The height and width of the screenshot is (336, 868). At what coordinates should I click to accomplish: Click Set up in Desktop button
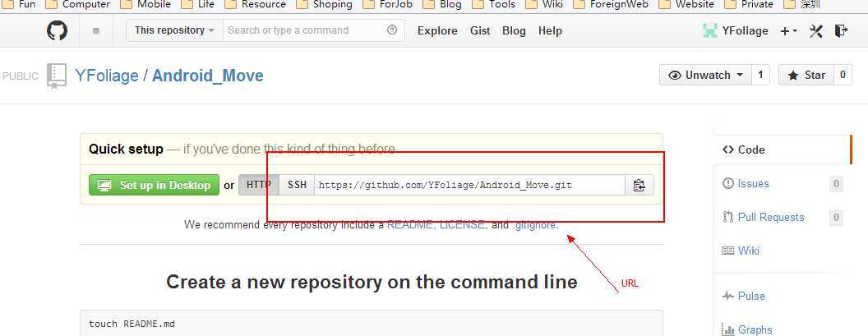pos(154,185)
